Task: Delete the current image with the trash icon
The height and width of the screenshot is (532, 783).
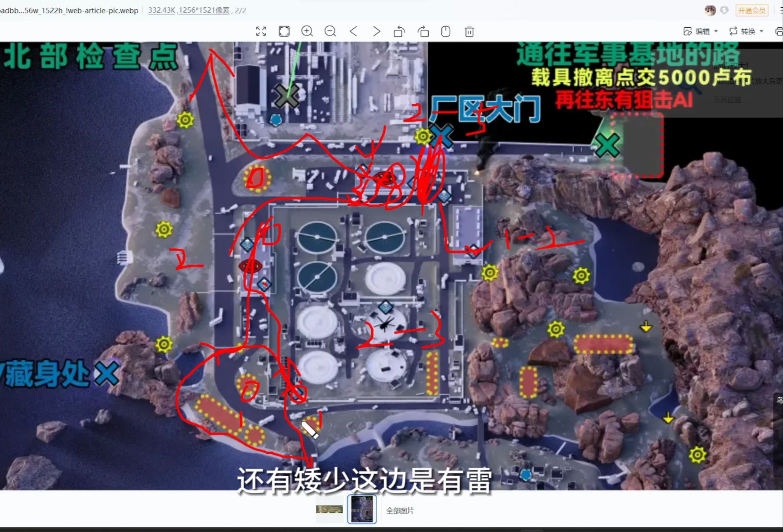Action: (x=469, y=31)
